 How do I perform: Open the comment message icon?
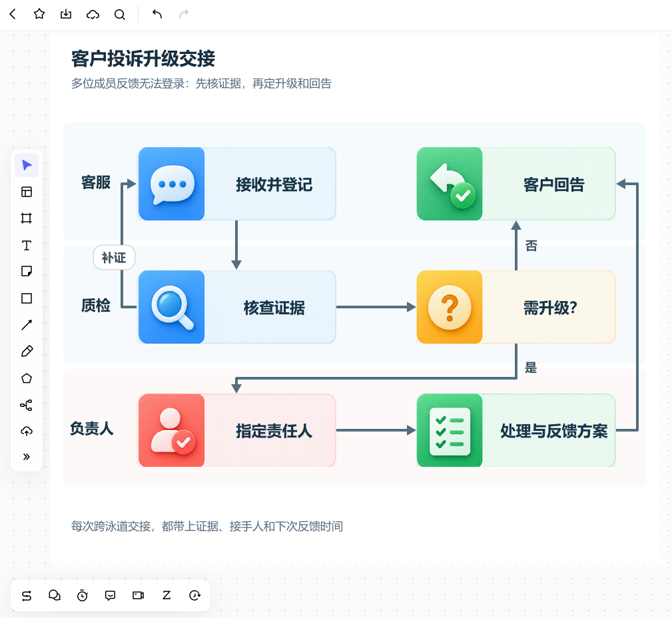point(110,595)
